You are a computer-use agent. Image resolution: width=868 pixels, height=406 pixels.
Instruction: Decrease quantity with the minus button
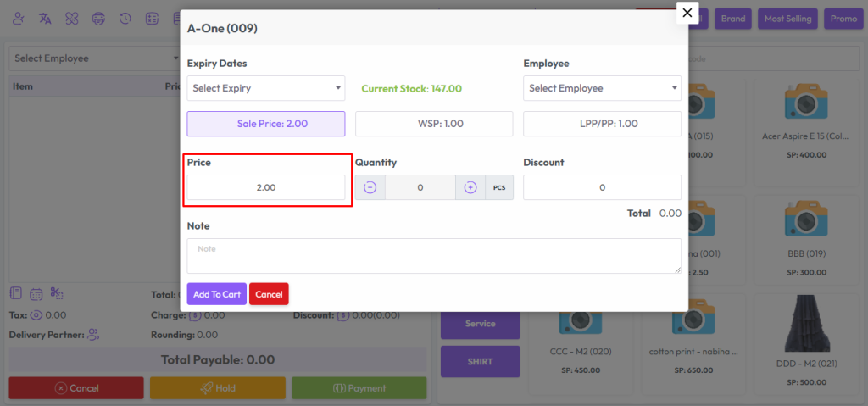pyautogui.click(x=370, y=187)
